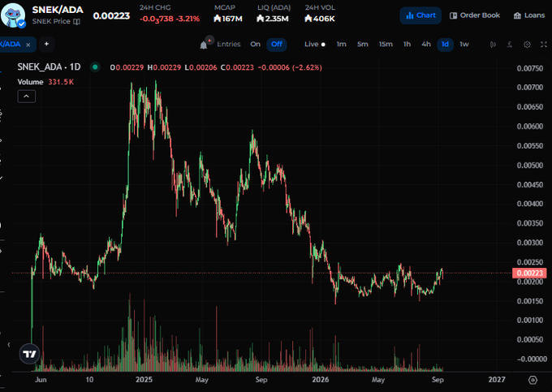Click the 0.00300 price axis label
The image size is (552, 392).
tap(529, 243)
